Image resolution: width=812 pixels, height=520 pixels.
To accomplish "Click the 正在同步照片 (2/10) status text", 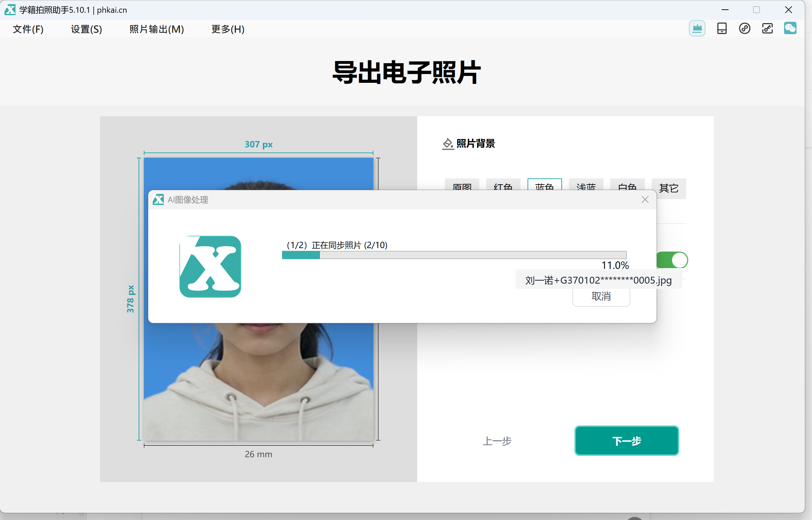I will point(350,245).
